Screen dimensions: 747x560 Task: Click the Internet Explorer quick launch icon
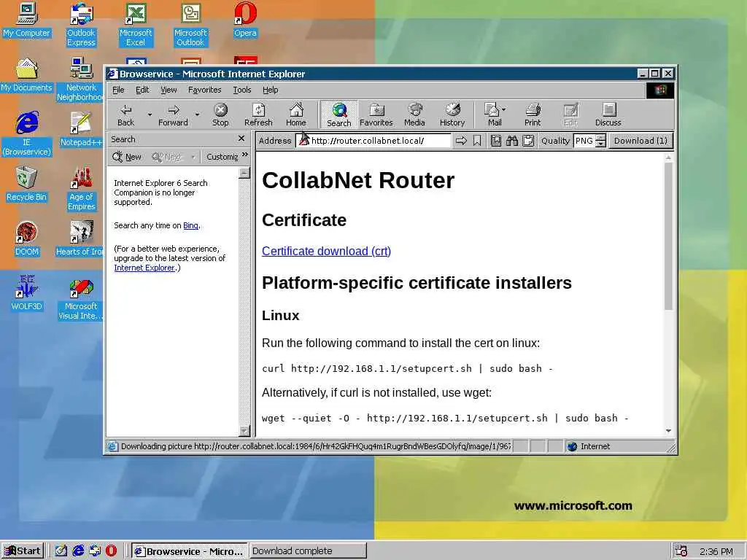pos(78,551)
